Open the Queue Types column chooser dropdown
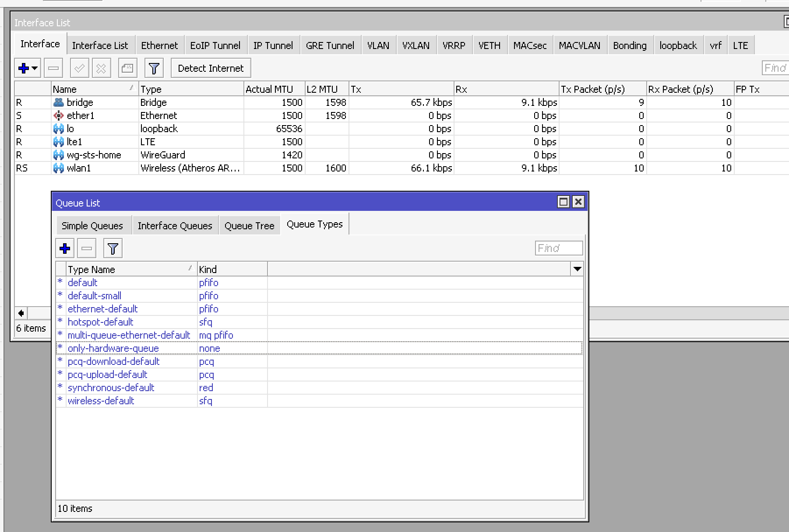 [x=578, y=269]
